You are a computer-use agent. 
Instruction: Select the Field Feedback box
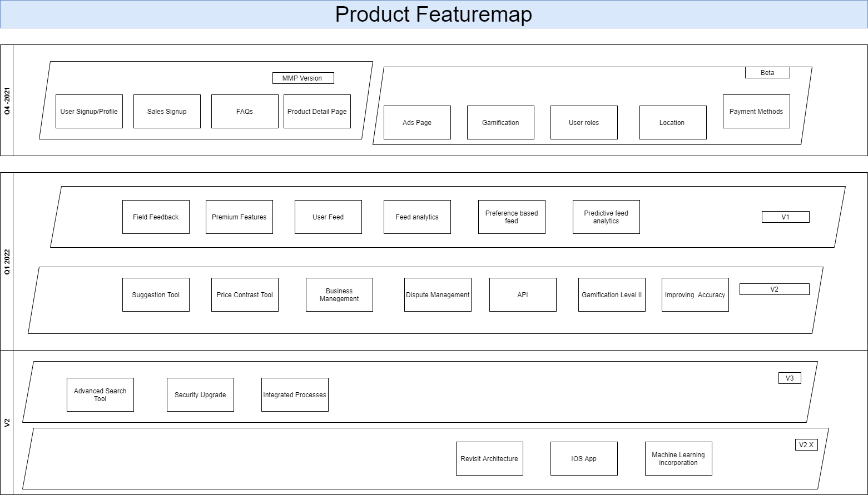pyautogui.click(x=156, y=217)
